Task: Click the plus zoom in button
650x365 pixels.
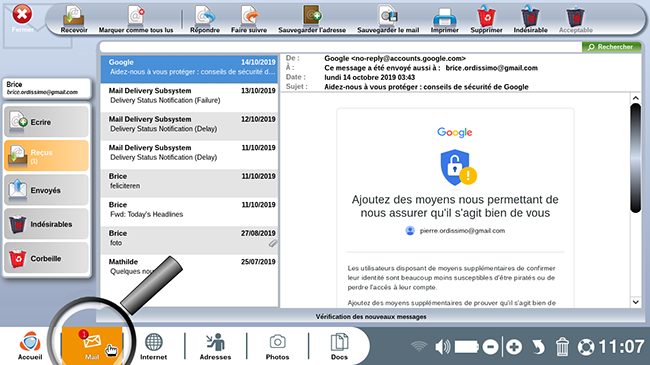Action: tap(514, 346)
